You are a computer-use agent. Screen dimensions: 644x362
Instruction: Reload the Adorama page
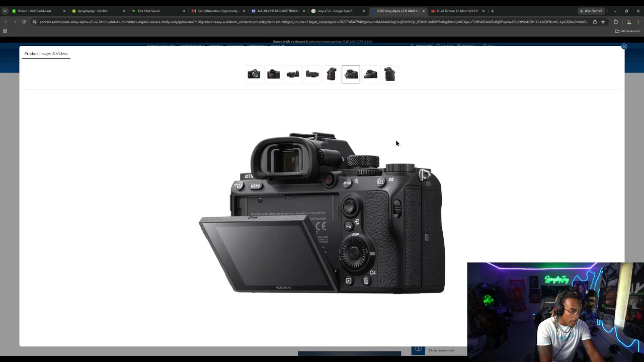[x=24, y=22]
